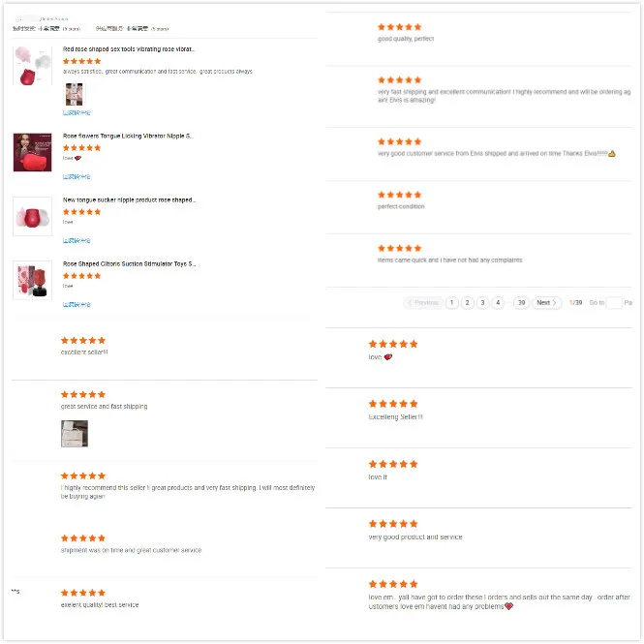Image resolution: width=644 pixels, height=644 pixels.
Task: Jump to last page 39
Action: click(x=522, y=303)
